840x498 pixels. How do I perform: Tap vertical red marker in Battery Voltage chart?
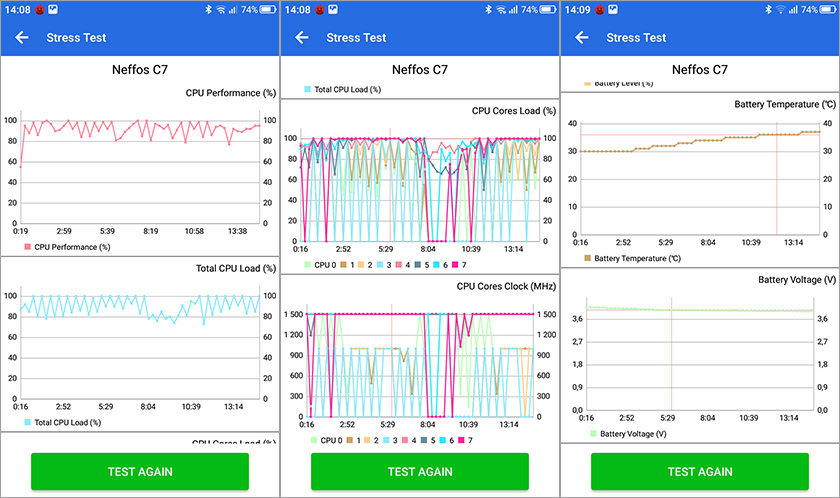click(x=671, y=354)
